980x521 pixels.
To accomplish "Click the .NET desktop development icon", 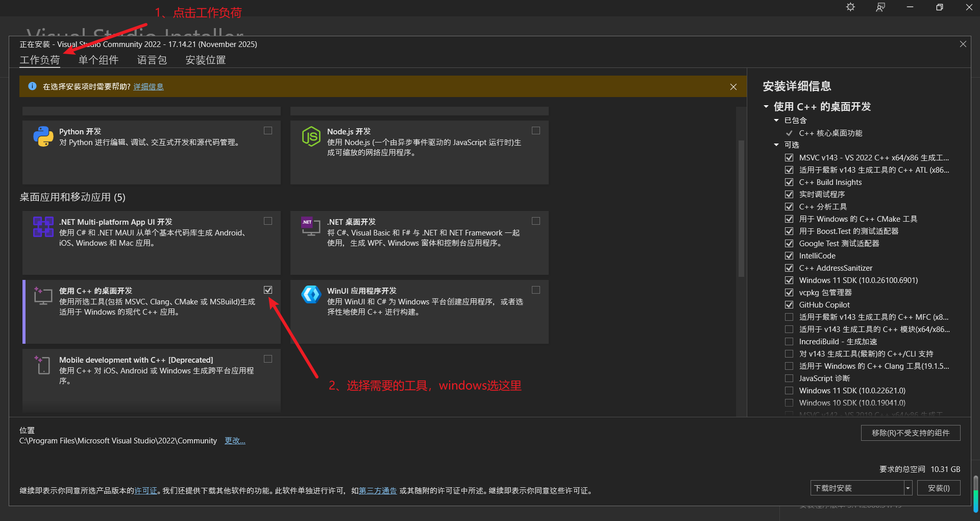I will coord(311,227).
